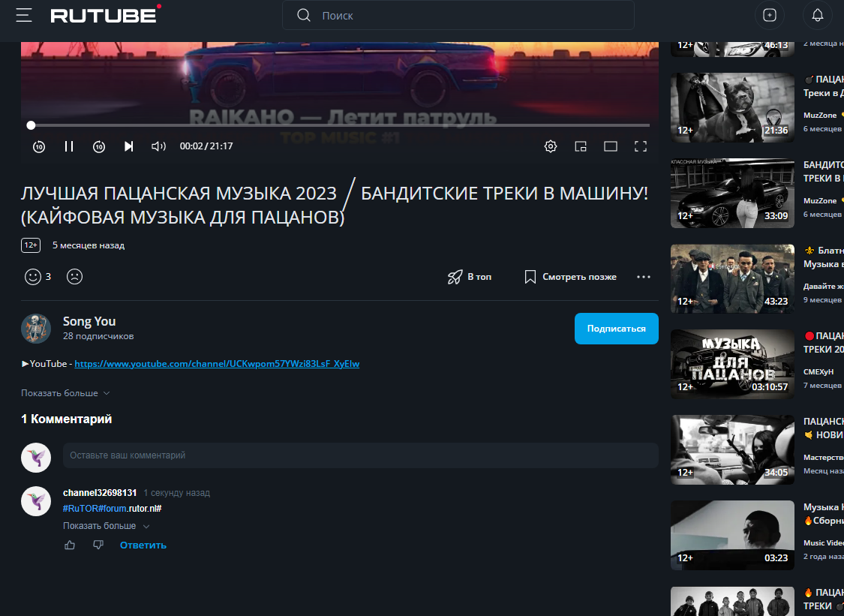This screenshot has width=844, height=616.
Task: Toggle theater wide mode
Action: coord(611,146)
